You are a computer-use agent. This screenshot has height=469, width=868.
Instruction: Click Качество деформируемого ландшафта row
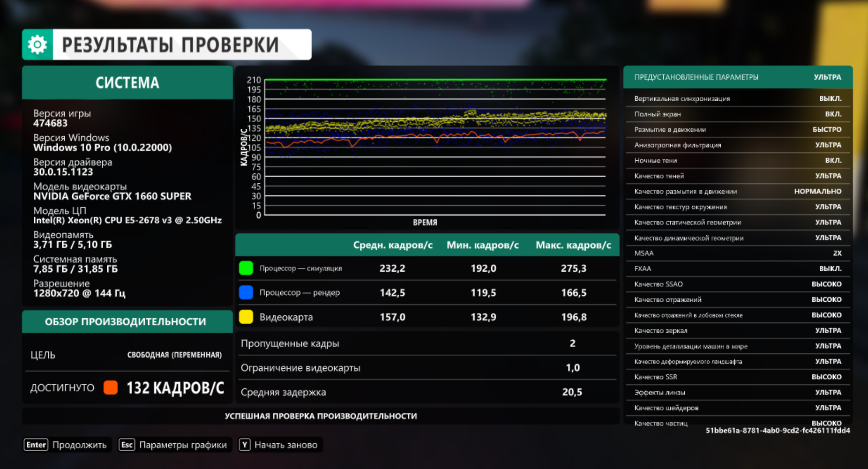coord(738,361)
